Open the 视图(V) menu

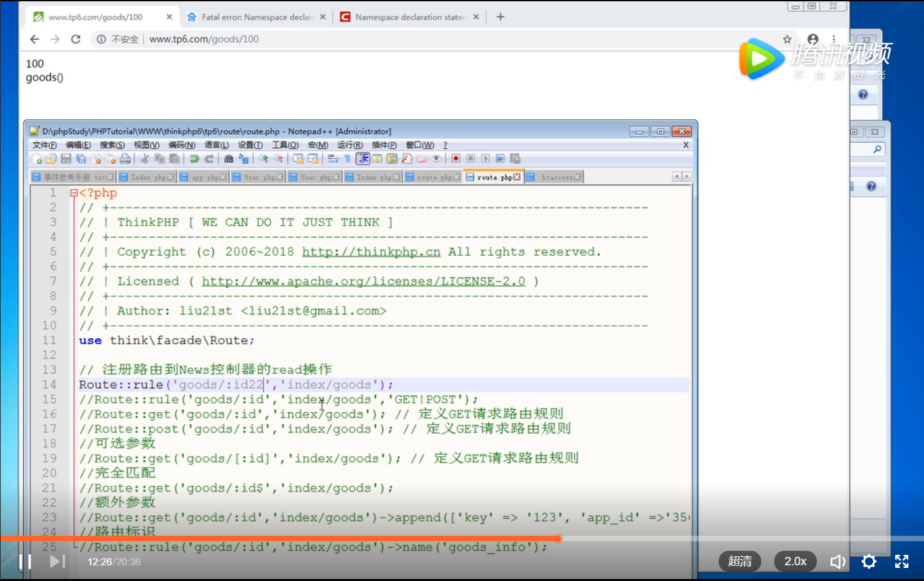pyautogui.click(x=146, y=145)
